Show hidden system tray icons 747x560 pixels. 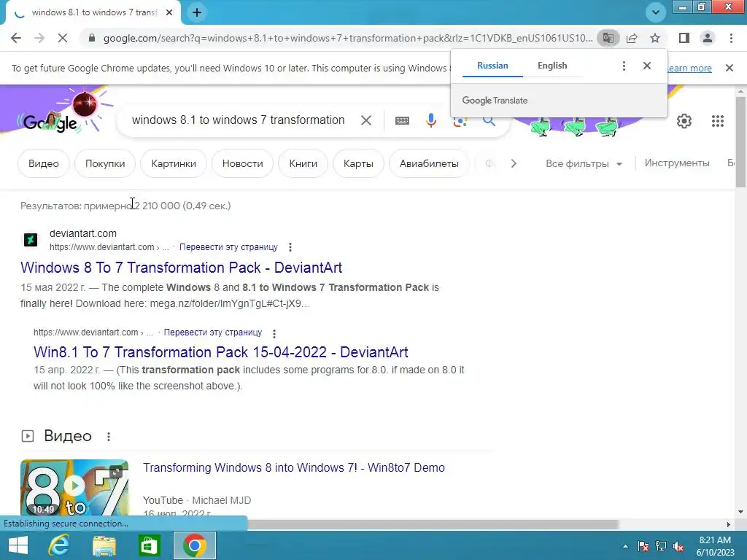(x=625, y=547)
